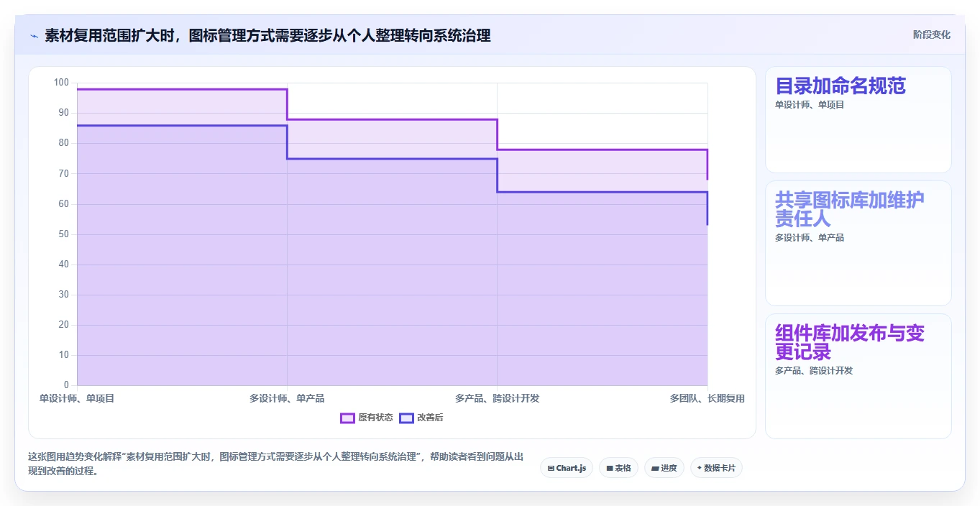Click the x-axis label 单设计师、单项目
Viewport: 980px width, 506px height.
[77, 398]
